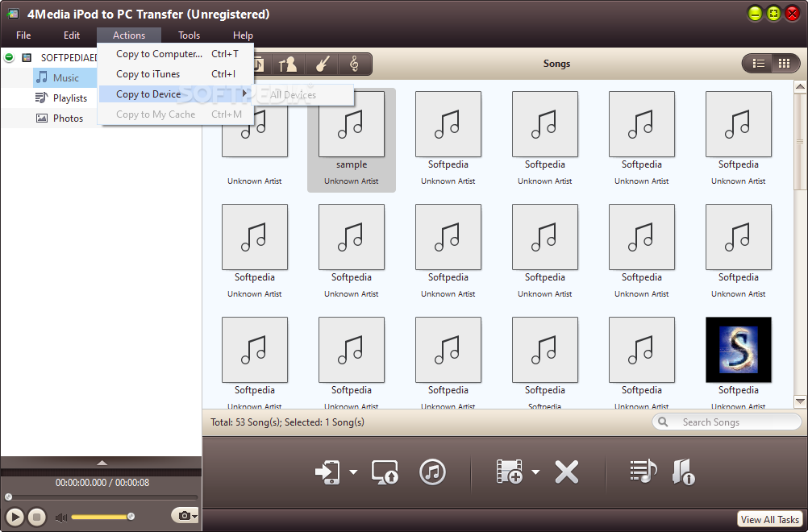This screenshot has width=808, height=532.
Task: Click the Songs header title
Action: click(556, 64)
